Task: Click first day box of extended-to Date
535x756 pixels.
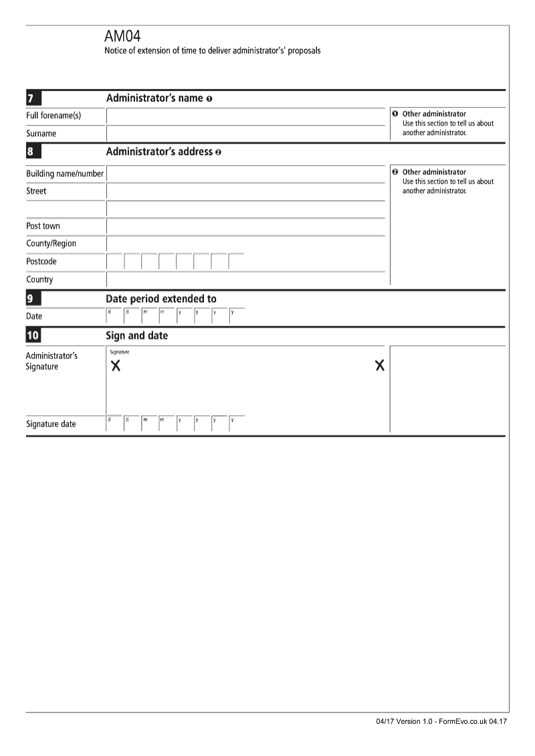Action: pyautogui.click(x=115, y=316)
